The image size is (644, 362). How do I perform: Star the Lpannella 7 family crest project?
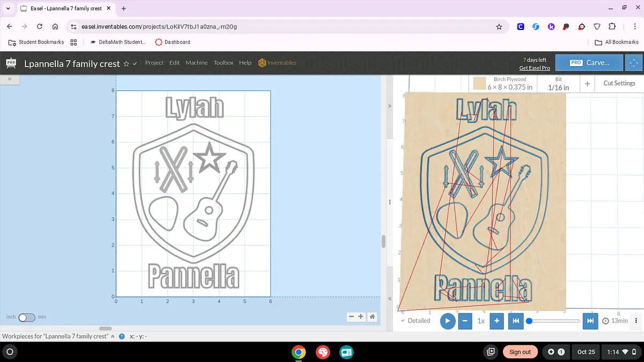(126, 63)
